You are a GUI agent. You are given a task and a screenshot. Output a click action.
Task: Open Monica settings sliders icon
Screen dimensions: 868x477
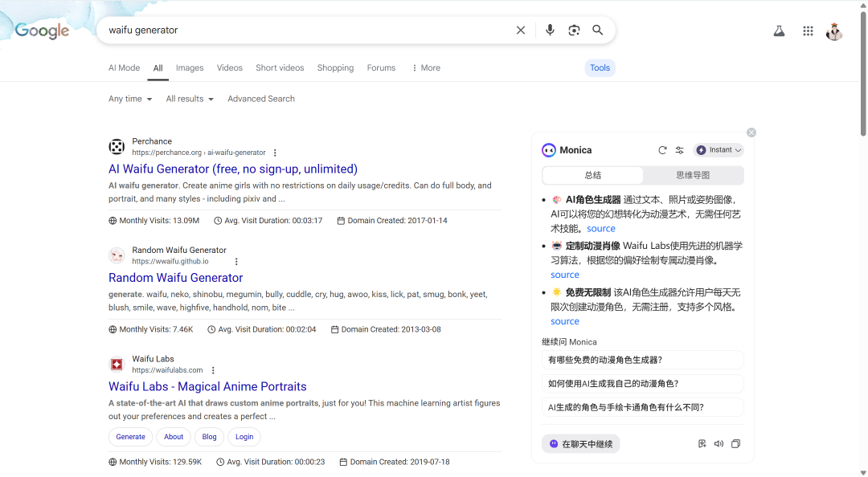pos(679,150)
